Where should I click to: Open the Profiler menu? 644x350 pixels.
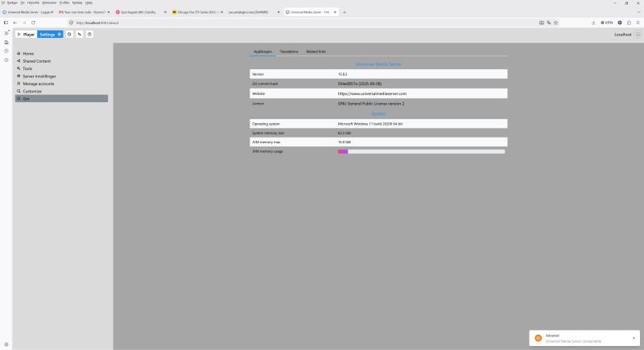[64, 3]
